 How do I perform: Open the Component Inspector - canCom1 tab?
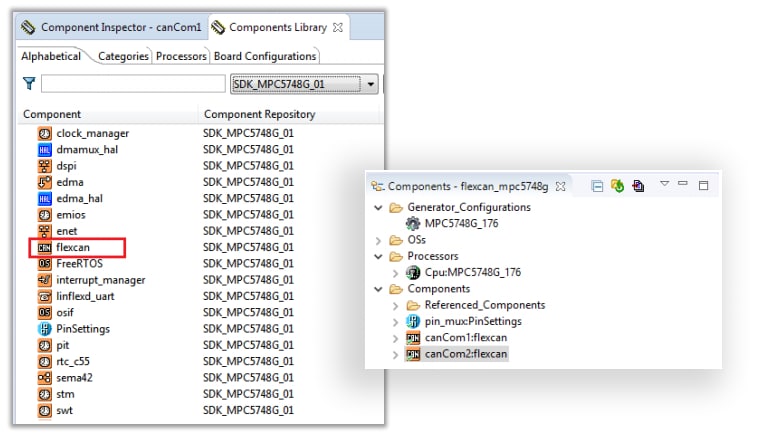tap(112, 26)
